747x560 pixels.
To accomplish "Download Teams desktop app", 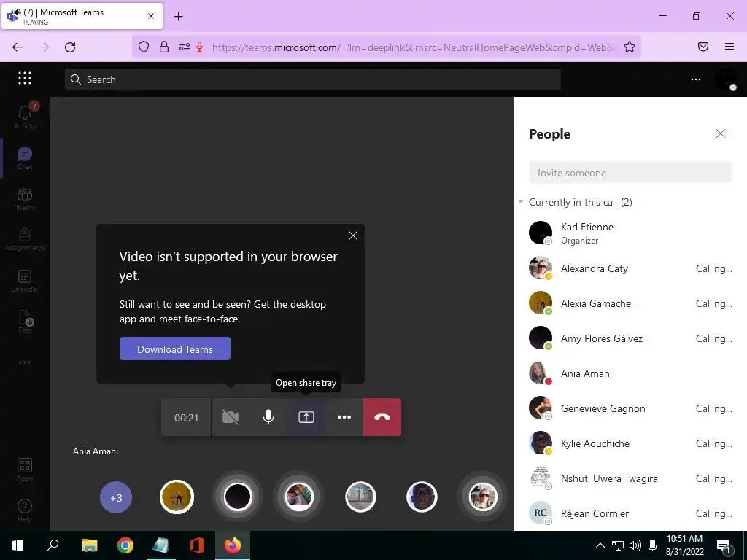I will pyautogui.click(x=175, y=349).
